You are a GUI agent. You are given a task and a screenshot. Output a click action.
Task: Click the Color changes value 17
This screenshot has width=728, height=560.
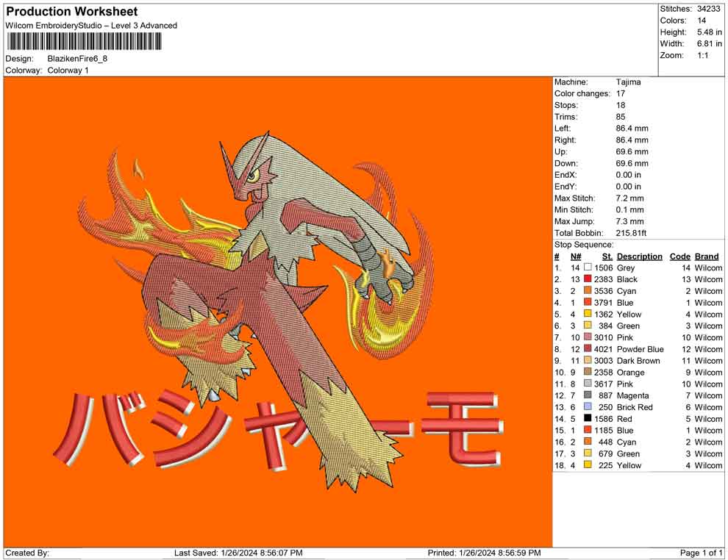[x=621, y=93]
